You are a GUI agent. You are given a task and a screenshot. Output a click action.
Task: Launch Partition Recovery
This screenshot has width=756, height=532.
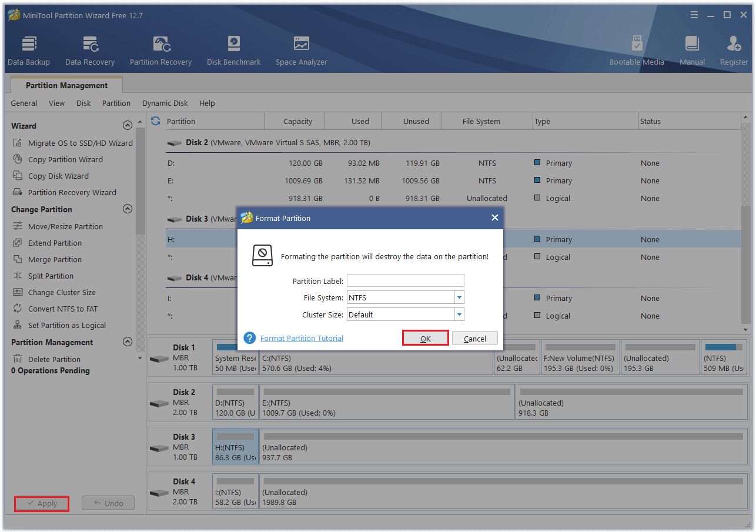click(x=160, y=51)
